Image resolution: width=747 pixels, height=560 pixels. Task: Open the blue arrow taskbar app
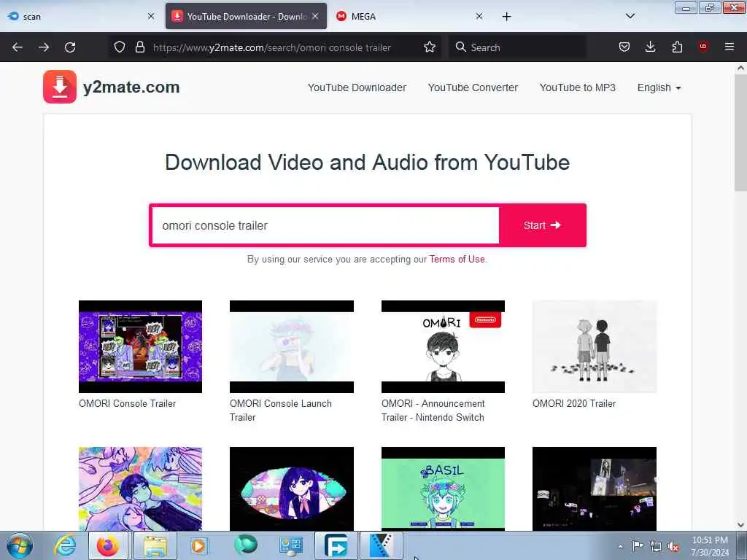click(x=336, y=545)
